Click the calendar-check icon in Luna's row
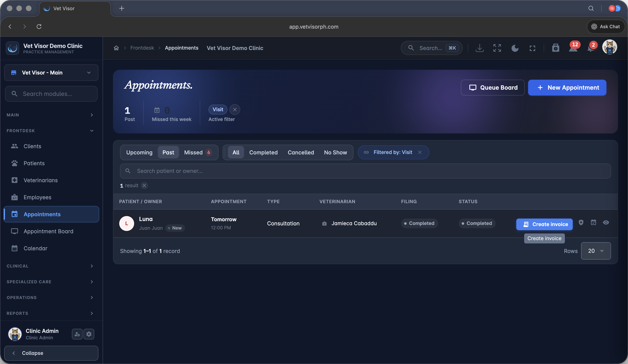 click(593, 222)
